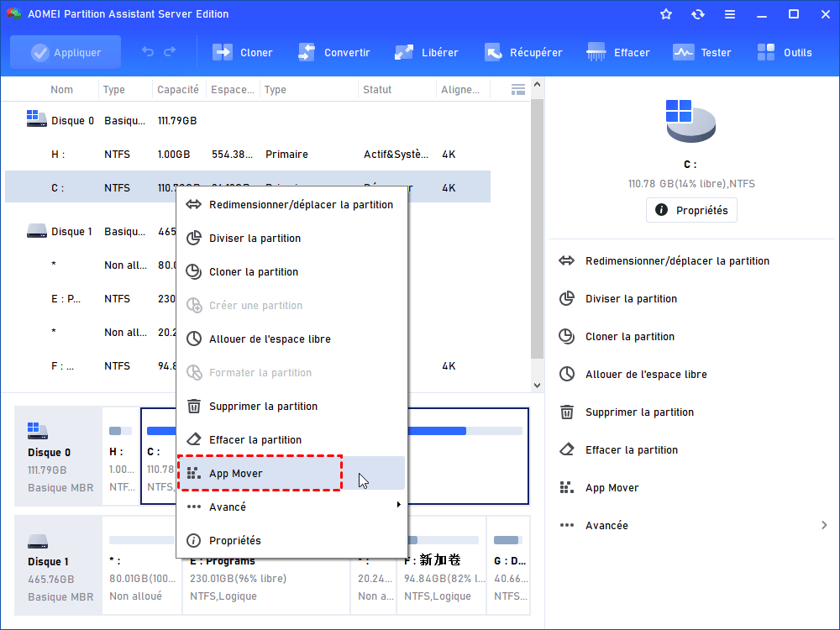Select the Disque 0 row in list
This screenshot has height=630, width=840.
(248, 120)
